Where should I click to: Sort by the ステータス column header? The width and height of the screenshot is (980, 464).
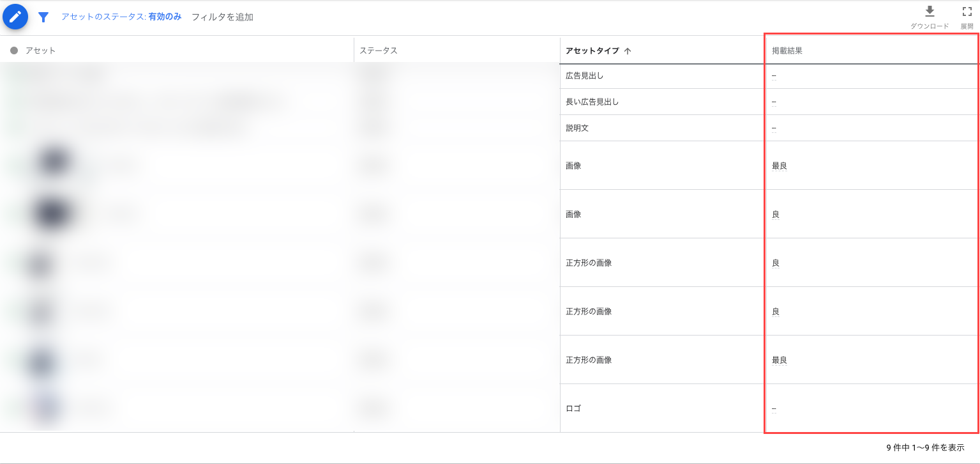379,50
